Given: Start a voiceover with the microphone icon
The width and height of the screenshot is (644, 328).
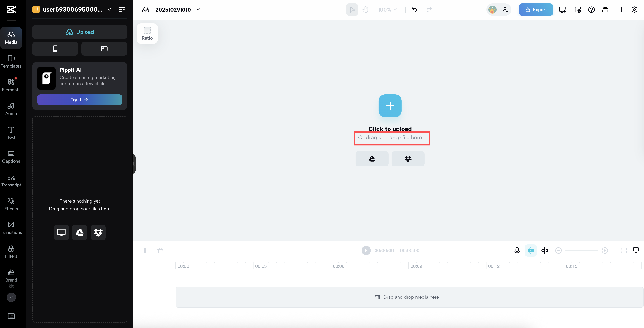Looking at the screenshot, I should [516, 250].
